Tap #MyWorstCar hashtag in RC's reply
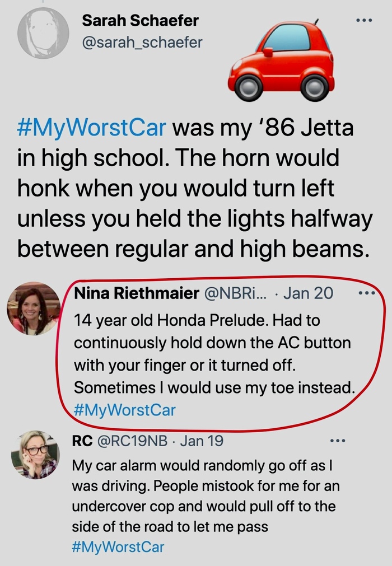 tap(118, 546)
